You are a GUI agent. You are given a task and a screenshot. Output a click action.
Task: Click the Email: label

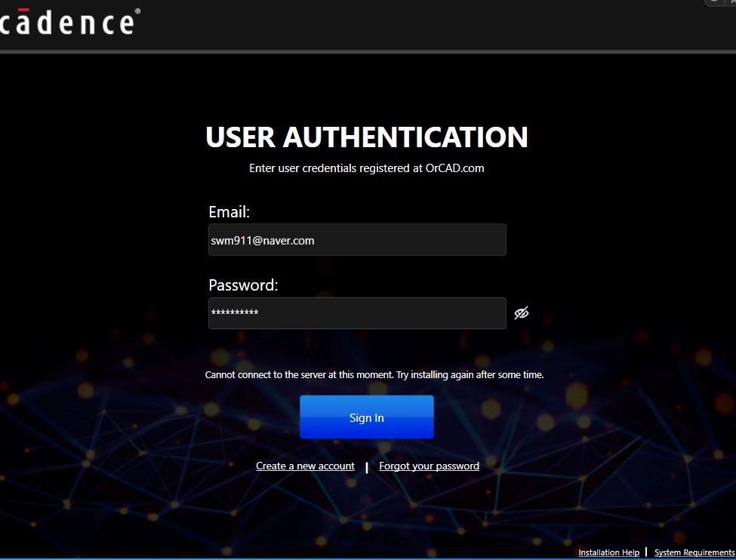tap(229, 212)
